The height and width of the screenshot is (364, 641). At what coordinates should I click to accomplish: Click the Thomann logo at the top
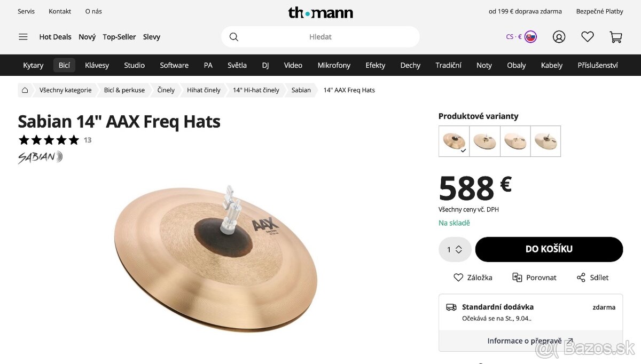point(320,13)
